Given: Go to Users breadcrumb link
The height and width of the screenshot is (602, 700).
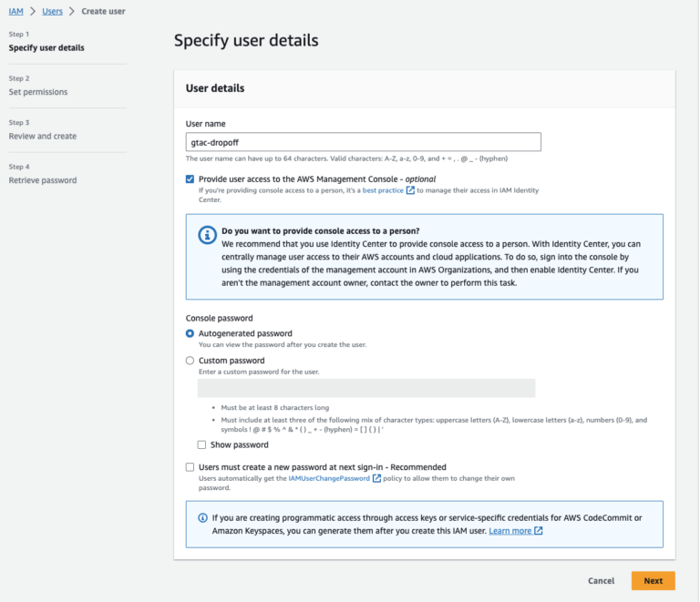Looking at the screenshot, I should (52, 11).
